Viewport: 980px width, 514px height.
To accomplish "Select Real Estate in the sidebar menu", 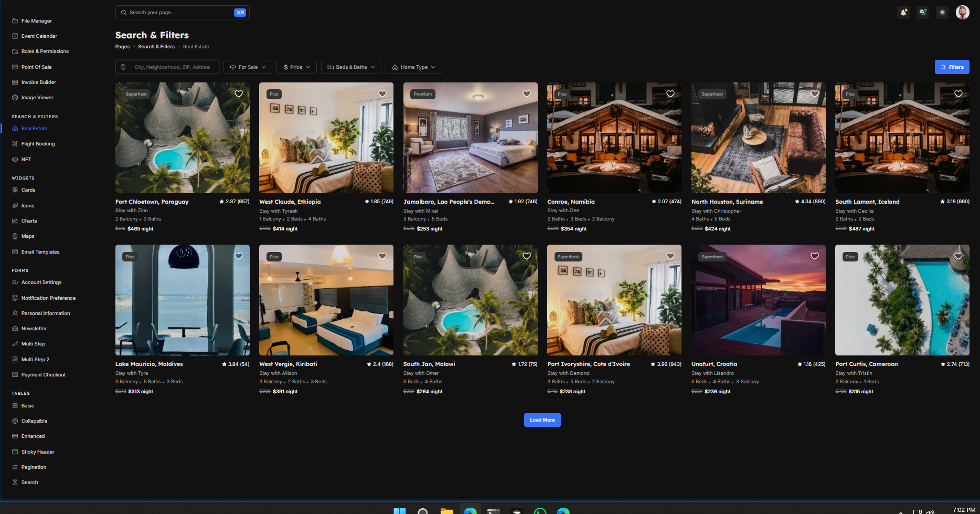I will tap(34, 128).
